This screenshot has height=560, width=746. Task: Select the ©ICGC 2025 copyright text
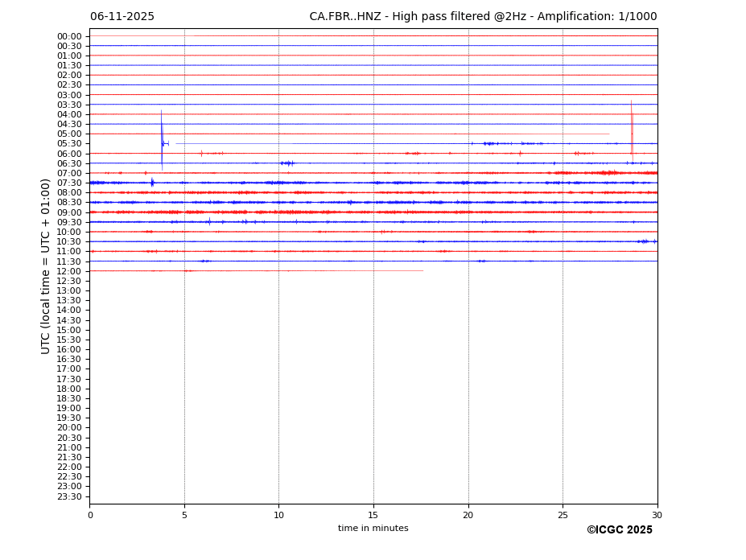pos(619,530)
